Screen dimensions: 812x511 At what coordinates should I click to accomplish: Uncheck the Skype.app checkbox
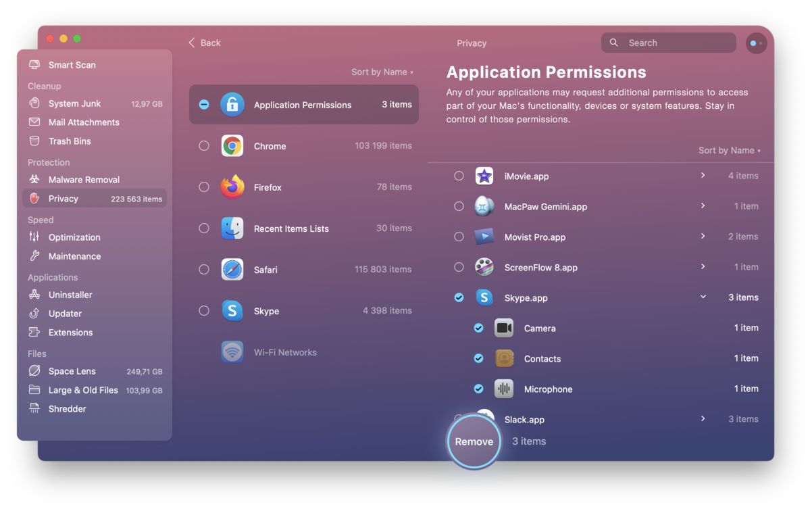[x=459, y=297]
